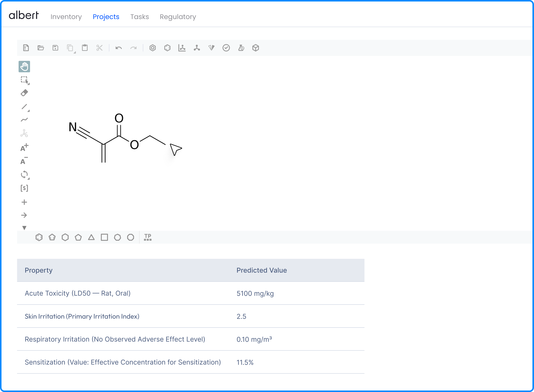534x392 pixels.
Task: Insert a benzene ring template
Action: (x=39, y=237)
